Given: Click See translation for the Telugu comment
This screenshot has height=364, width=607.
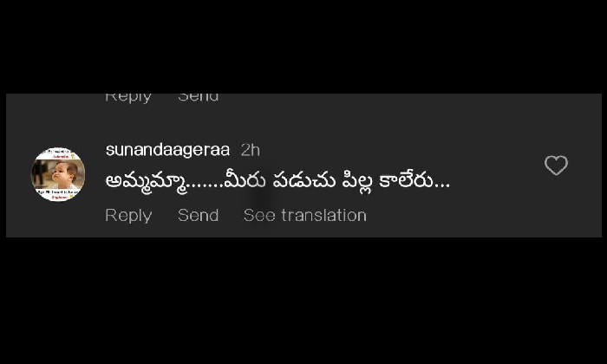Looking at the screenshot, I should [305, 216].
